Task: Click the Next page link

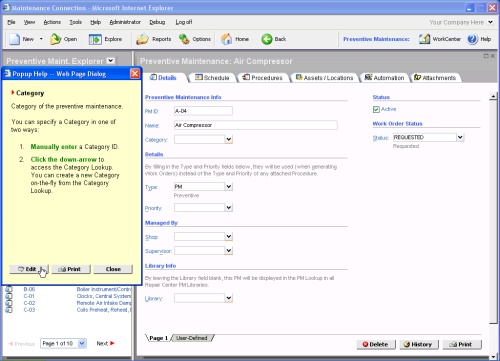Action: pos(105,343)
